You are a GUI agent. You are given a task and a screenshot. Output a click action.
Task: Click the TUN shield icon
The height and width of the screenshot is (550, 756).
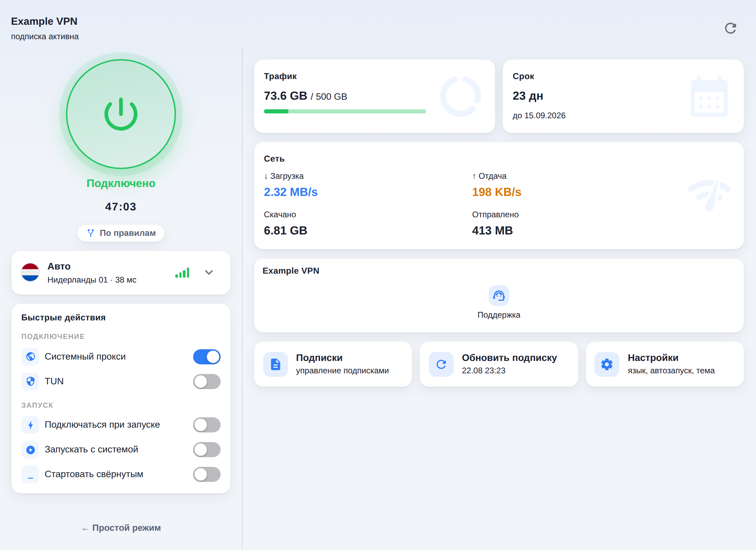[x=31, y=381]
